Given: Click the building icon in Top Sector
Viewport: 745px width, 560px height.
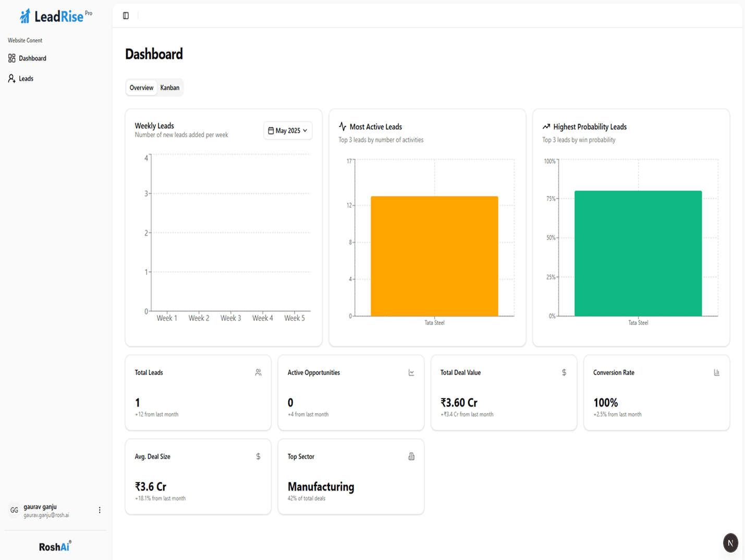Looking at the screenshot, I should pos(411,456).
